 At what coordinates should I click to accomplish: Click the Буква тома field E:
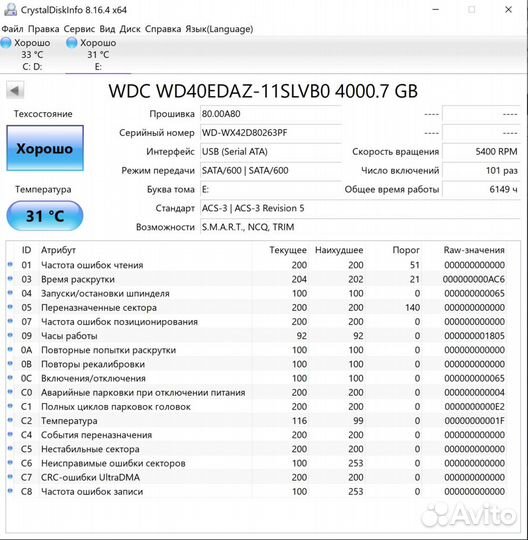pos(271,189)
